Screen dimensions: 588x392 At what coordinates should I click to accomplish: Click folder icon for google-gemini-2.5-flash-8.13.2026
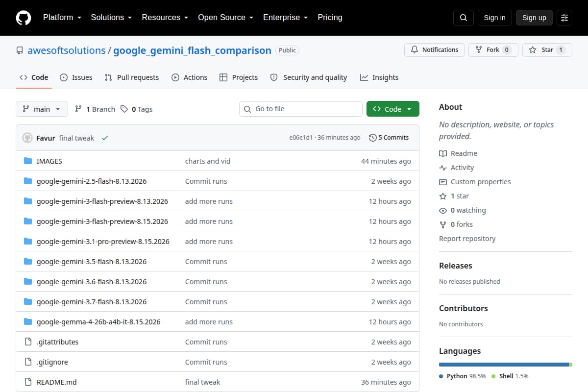point(28,181)
